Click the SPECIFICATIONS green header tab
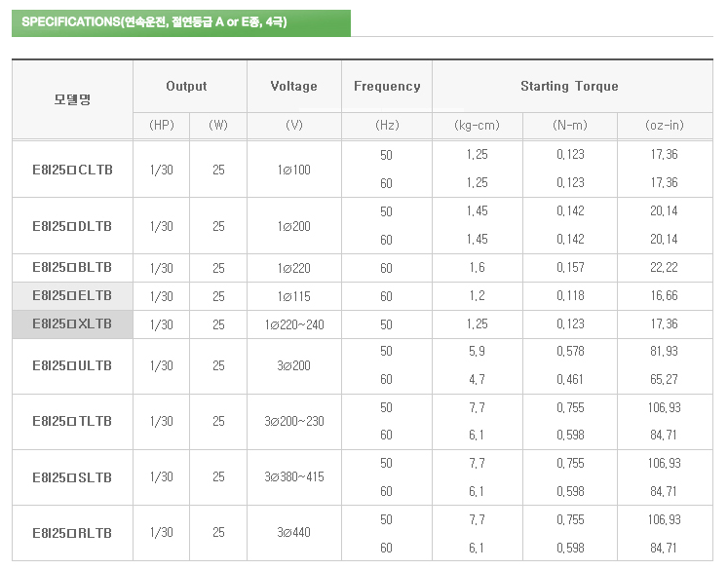 (180, 22)
